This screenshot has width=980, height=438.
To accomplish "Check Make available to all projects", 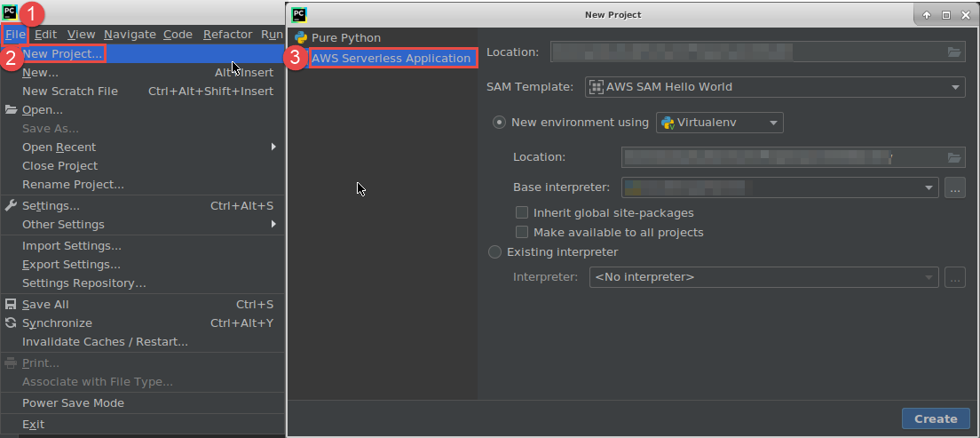I will [x=522, y=233].
